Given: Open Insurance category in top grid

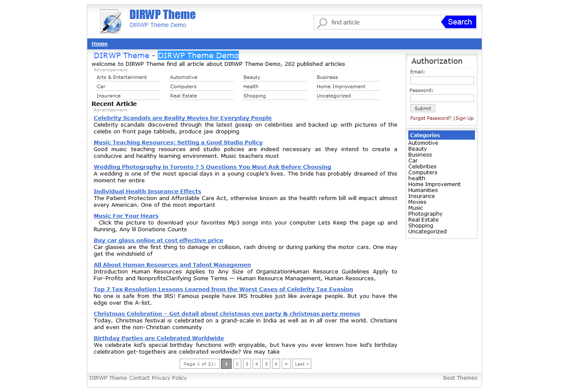Looking at the screenshot, I should (x=108, y=96).
